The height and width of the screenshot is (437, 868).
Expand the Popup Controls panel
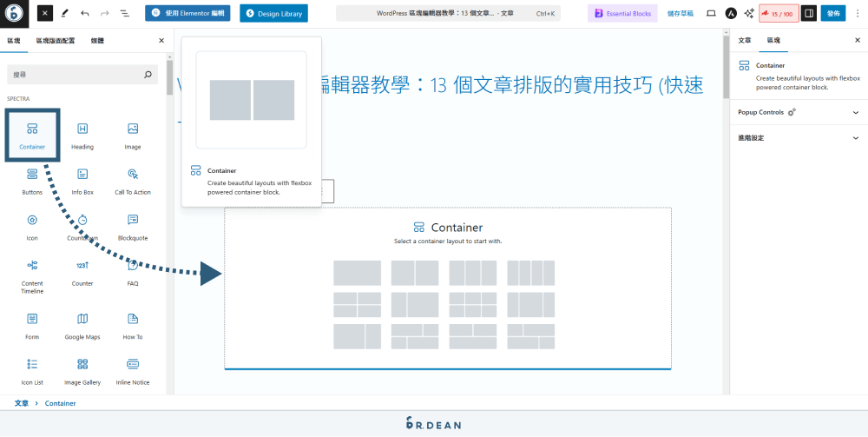[x=799, y=112]
